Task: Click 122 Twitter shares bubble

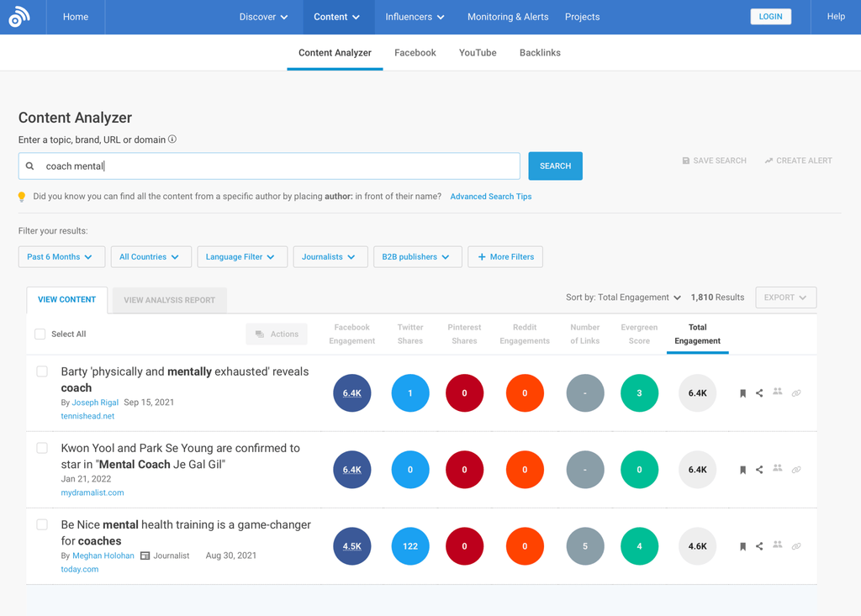Action: pos(410,546)
